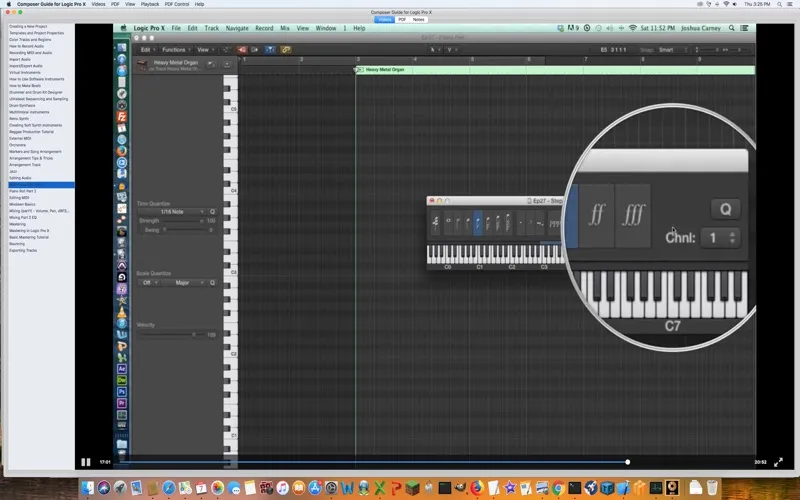Image resolution: width=800 pixels, height=500 pixels.
Task: Open the piano roll Functions dropdown menu
Action: (176, 49)
